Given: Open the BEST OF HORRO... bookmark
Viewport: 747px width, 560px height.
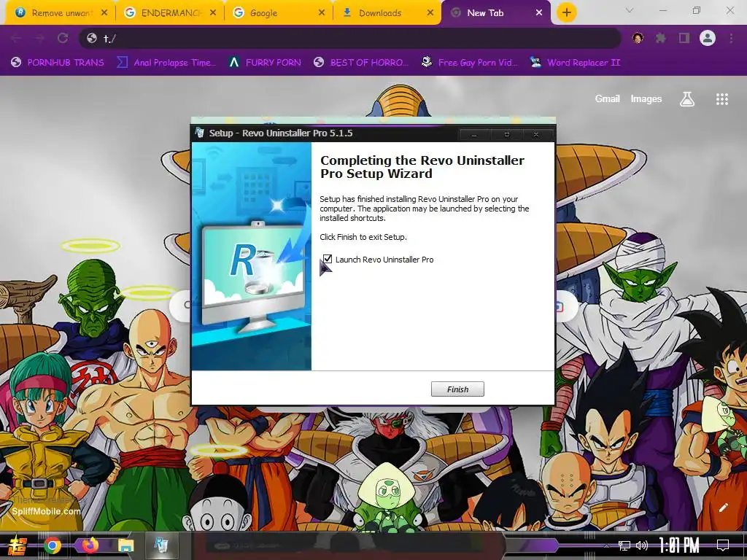Looking at the screenshot, I should pos(362,63).
